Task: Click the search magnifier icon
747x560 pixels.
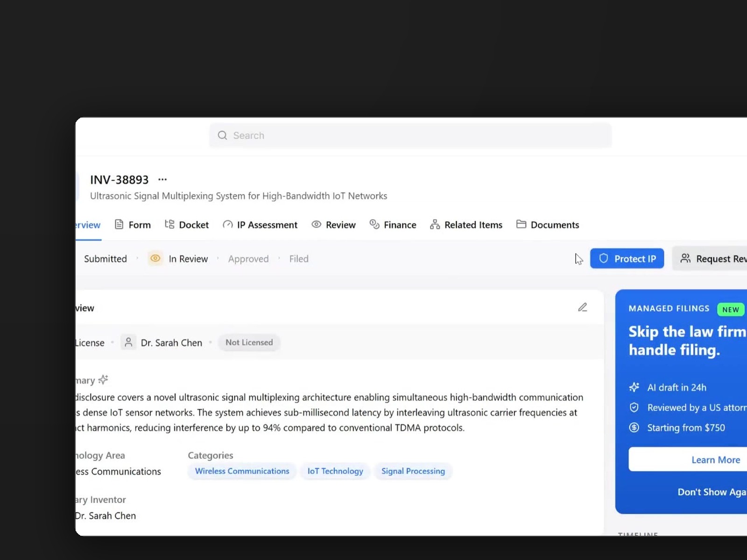Action: tap(222, 135)
